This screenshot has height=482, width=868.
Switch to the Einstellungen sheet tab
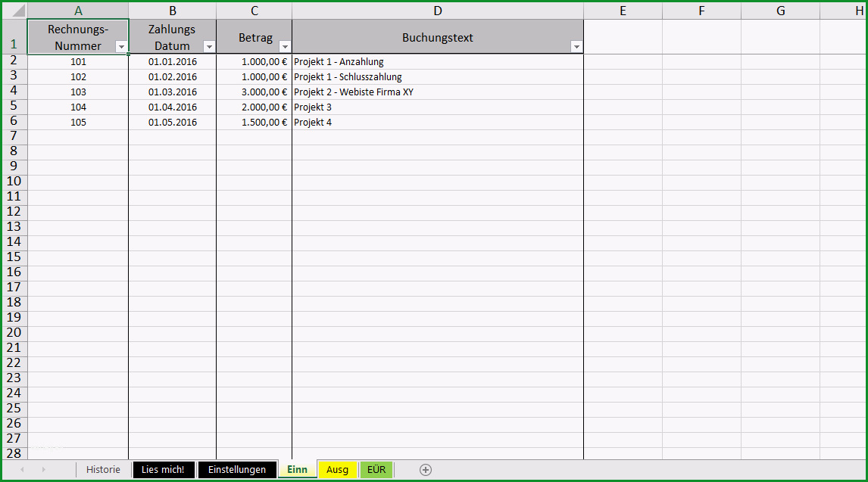pos(237,470)
